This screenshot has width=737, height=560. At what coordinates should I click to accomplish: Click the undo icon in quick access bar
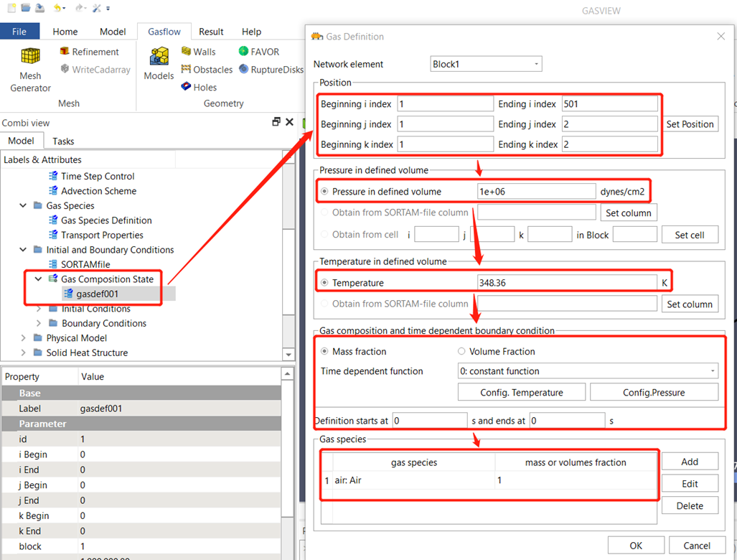[57, 8]
